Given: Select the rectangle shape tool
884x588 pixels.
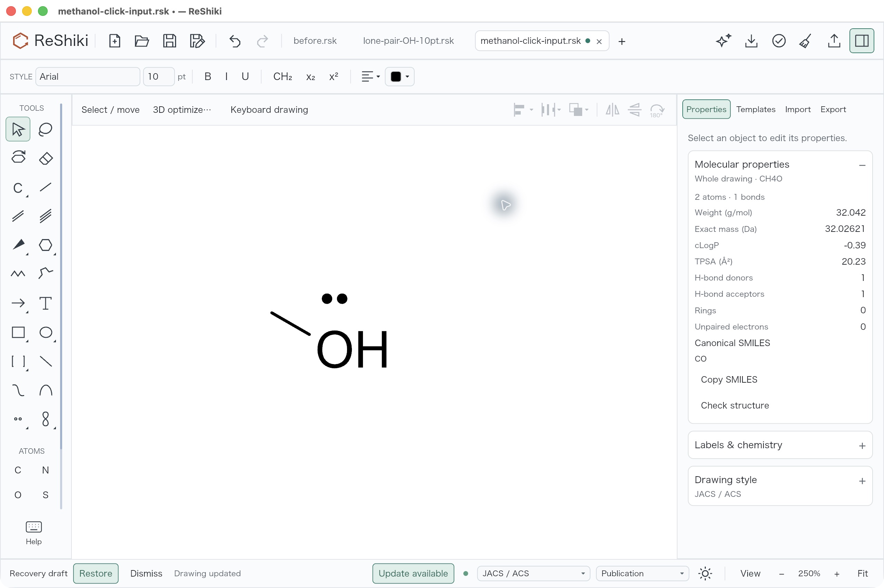Looking at the screenshot, I should click(18, 332).
